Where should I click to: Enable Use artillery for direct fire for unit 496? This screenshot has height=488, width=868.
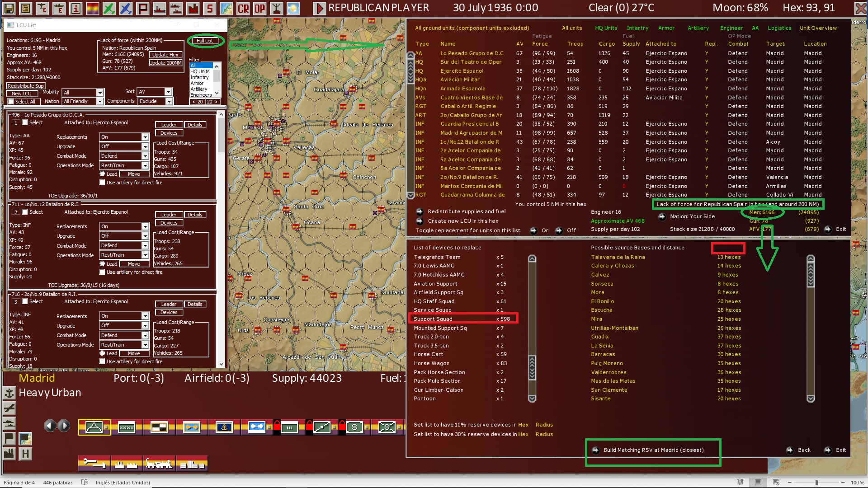[x=103, y=182]
